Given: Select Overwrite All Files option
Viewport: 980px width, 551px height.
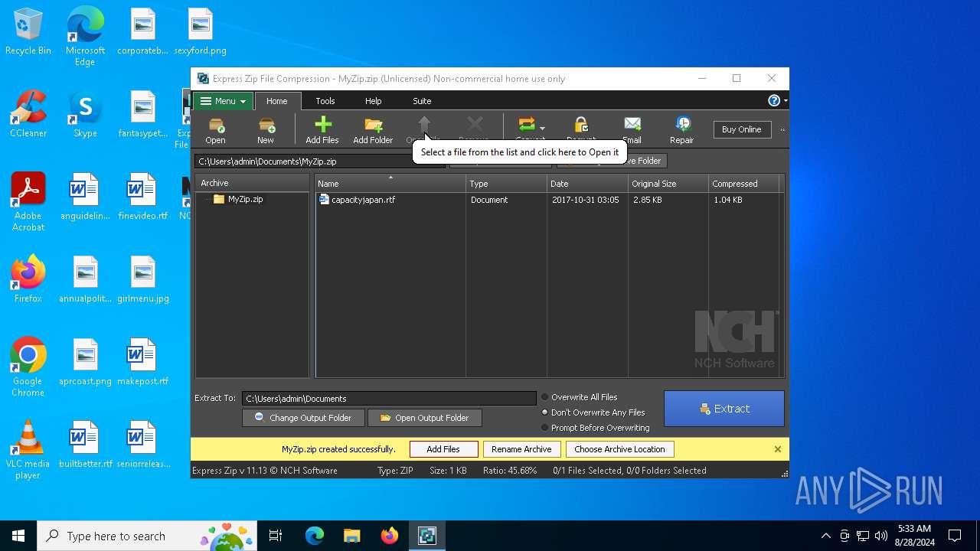Looking at the screenshot, I should pyautogui.click(x=580, y=397).
